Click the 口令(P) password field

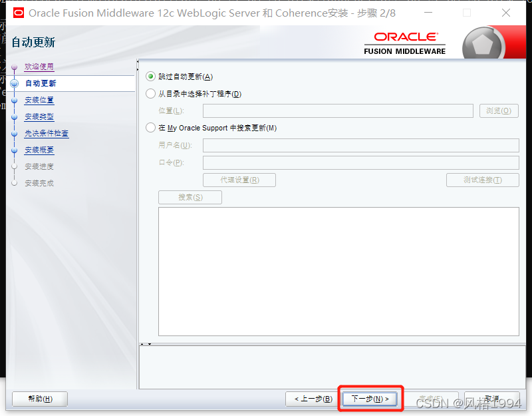pos(361,162)
